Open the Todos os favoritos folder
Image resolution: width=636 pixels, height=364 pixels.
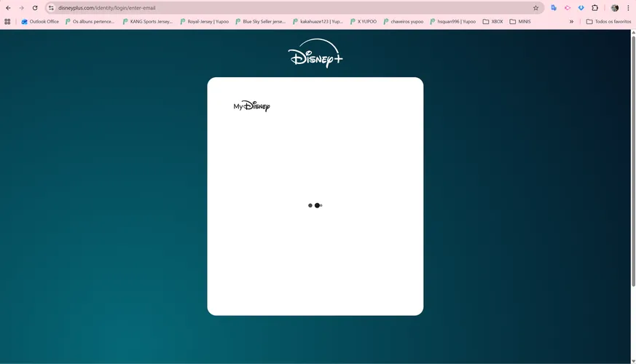609,22
